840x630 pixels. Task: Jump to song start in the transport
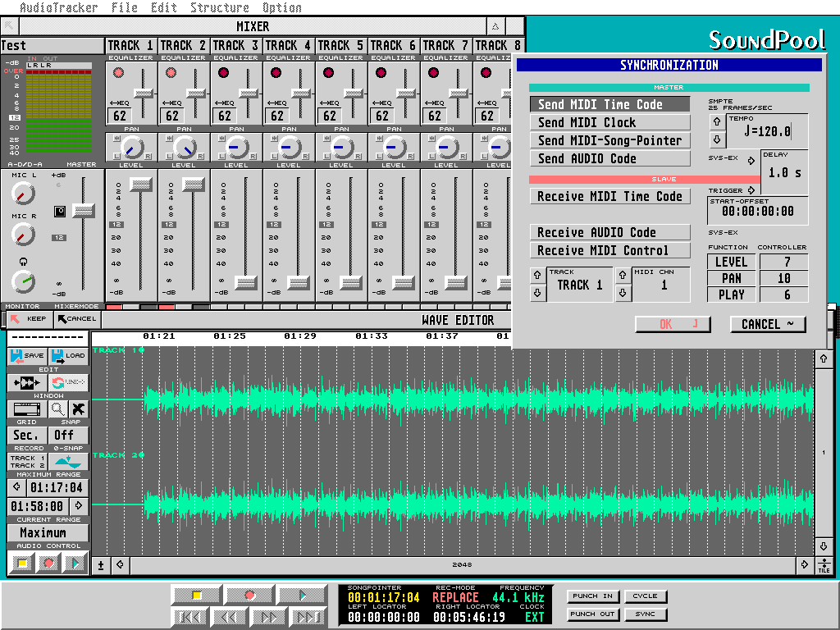190,617
